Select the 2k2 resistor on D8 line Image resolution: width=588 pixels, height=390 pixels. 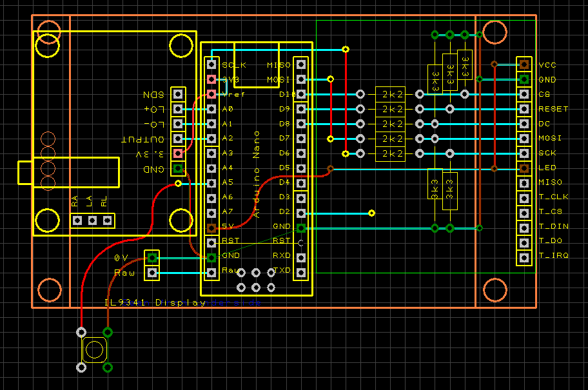click(x=390, y=124)
